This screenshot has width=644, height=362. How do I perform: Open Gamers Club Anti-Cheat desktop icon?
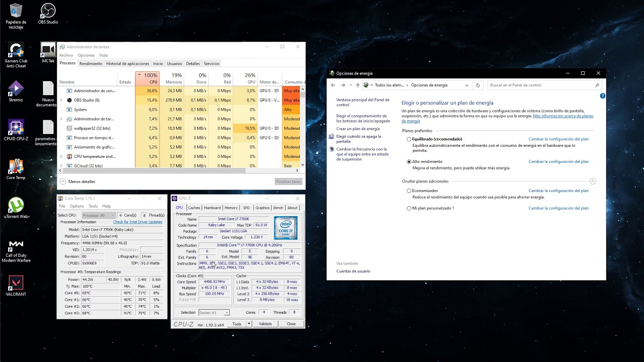click(x=16, y=55)
